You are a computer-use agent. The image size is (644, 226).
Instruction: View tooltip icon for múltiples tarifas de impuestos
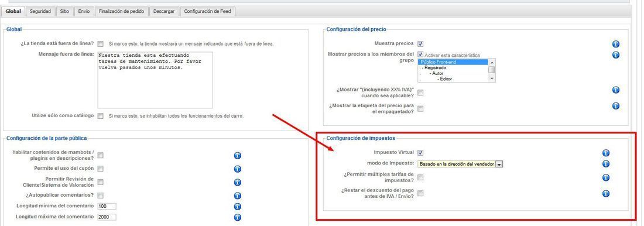coord(605,177)
